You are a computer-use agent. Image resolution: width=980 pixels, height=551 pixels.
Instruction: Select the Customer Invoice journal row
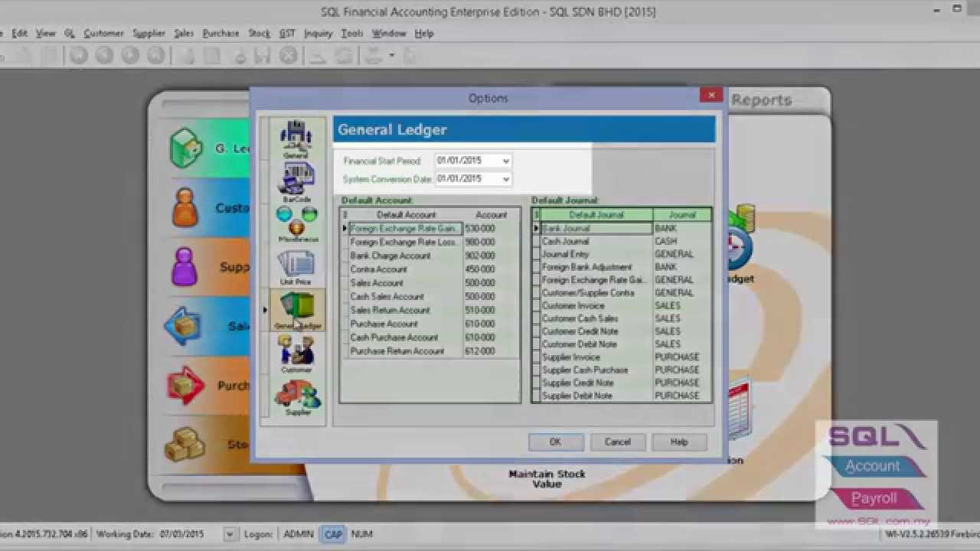coord(622,305)
